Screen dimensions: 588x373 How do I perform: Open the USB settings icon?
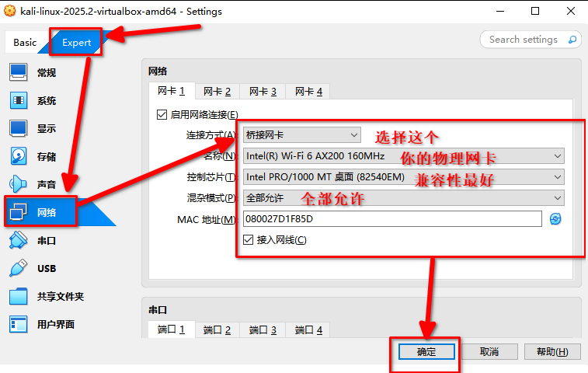(19, 269)
